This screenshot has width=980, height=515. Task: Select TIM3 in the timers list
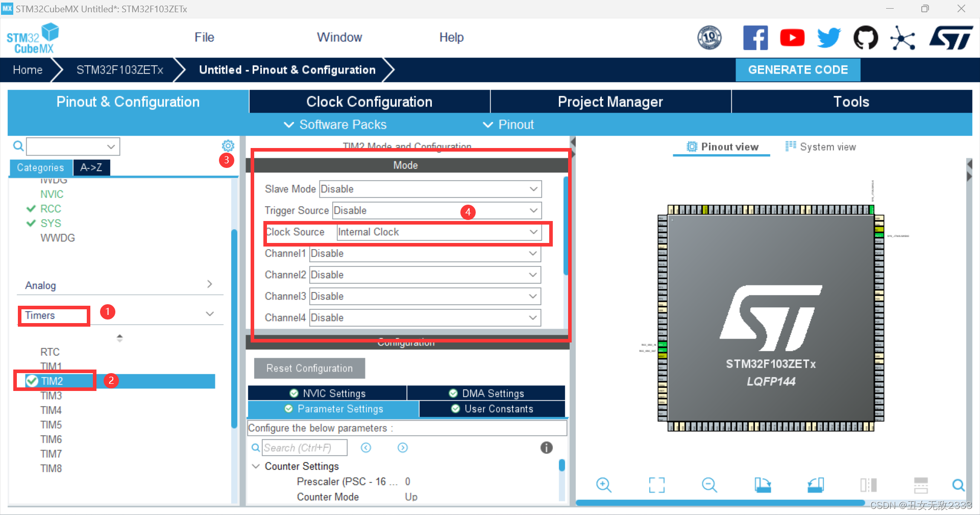51,396
